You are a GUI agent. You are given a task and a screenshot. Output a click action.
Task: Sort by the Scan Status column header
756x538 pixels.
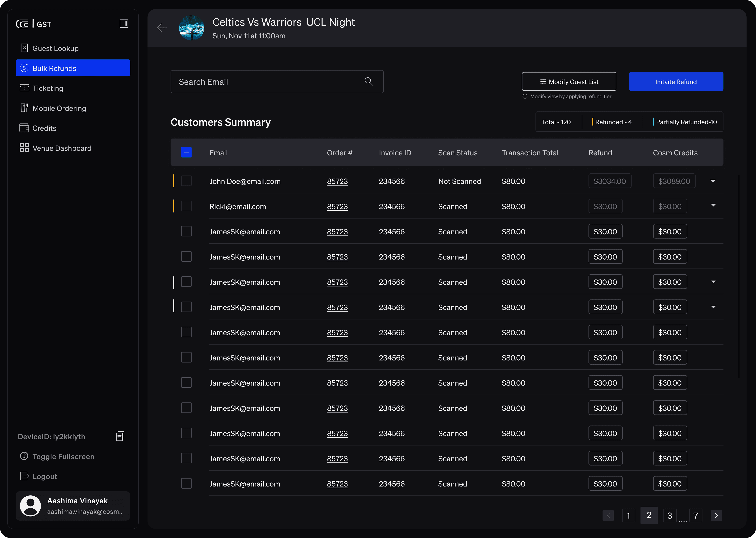[x=458, y=153]
